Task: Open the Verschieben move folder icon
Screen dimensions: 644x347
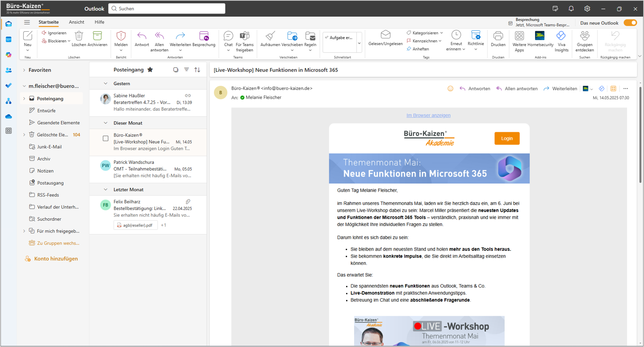Action: [x=293, y=36]
